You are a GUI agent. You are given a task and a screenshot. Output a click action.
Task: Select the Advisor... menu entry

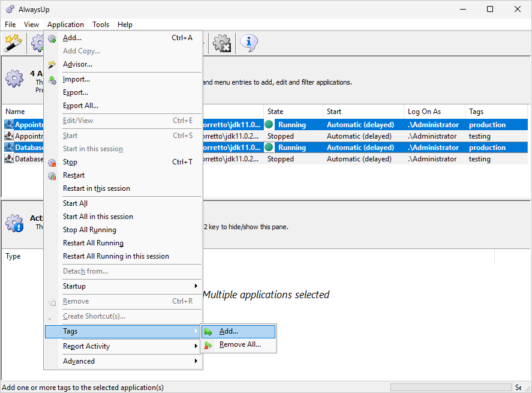[124, 64]
